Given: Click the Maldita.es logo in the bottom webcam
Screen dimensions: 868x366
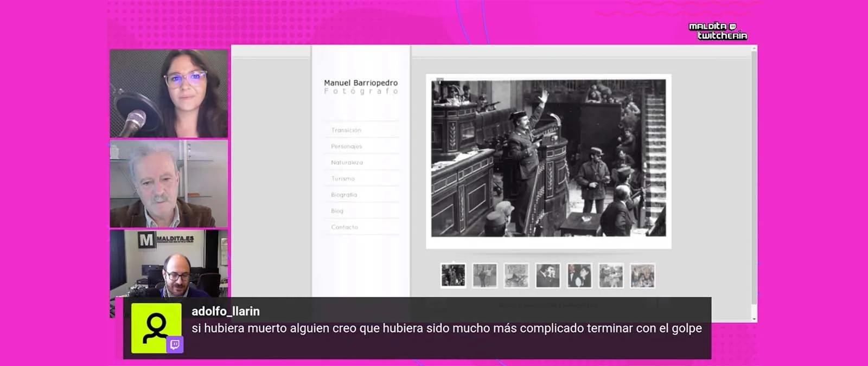Looking at the screenshot, I should pos(167,240).
